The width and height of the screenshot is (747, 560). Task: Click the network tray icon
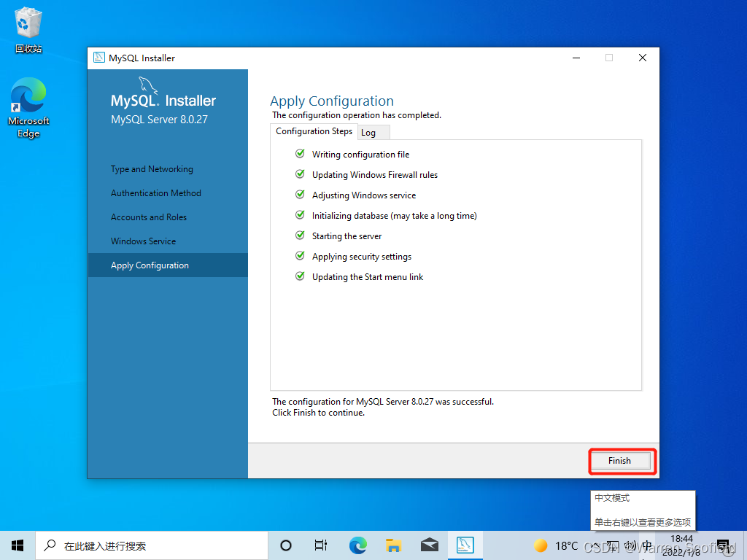click(613, 545)
